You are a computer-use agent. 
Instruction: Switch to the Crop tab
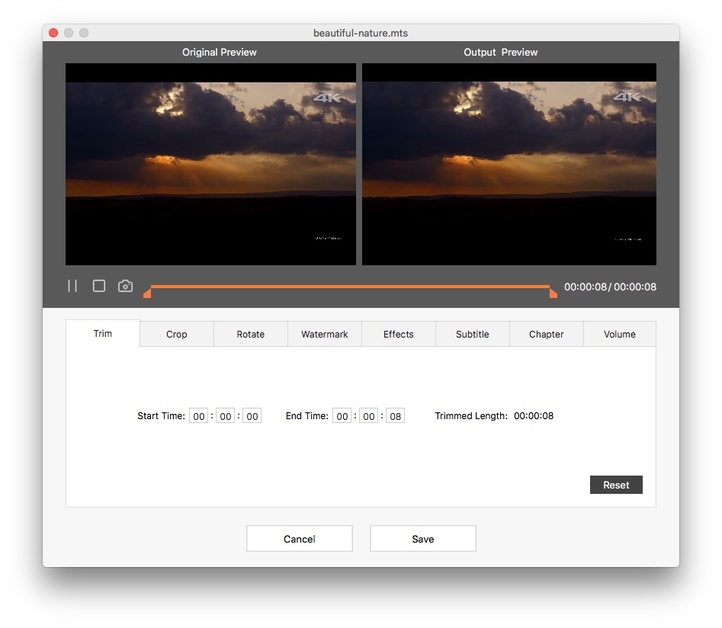(x=177, y=334)
